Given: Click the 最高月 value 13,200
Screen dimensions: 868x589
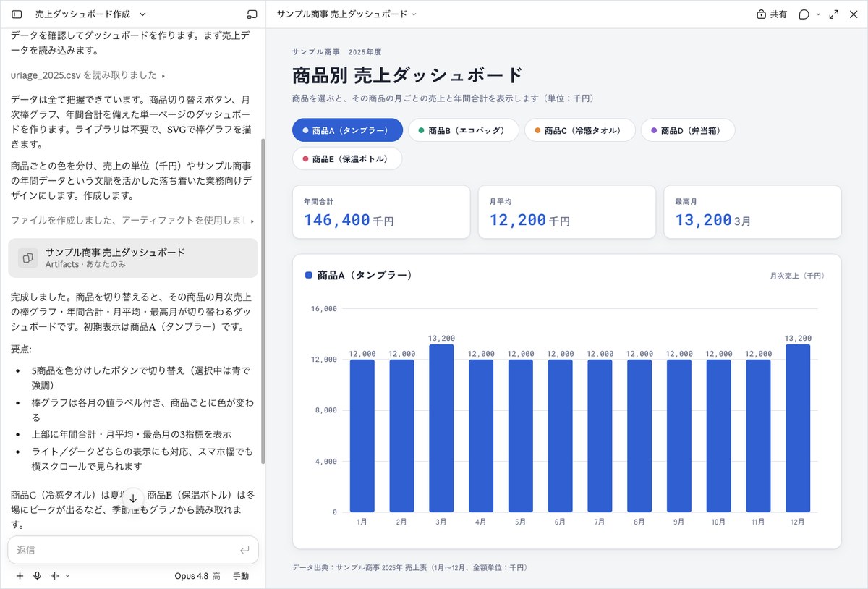Looking at the screenshot, I should (x=704, y=220).
